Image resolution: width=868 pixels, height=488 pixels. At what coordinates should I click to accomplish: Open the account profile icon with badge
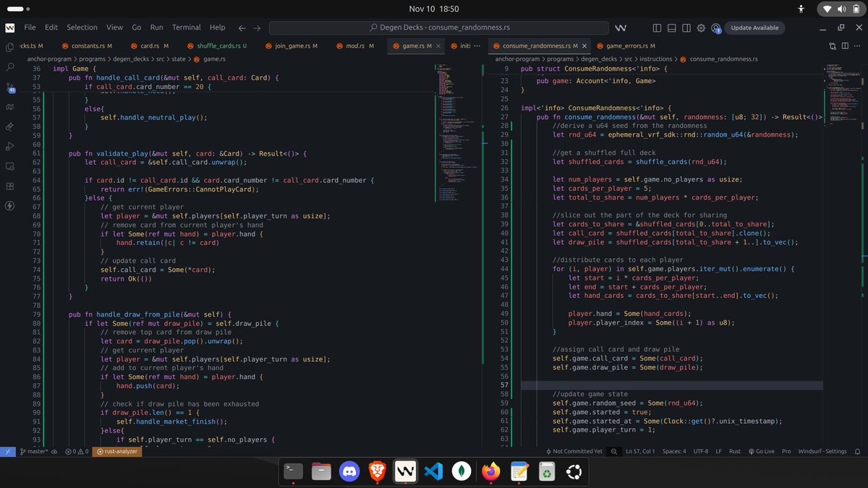pos(715,27)
